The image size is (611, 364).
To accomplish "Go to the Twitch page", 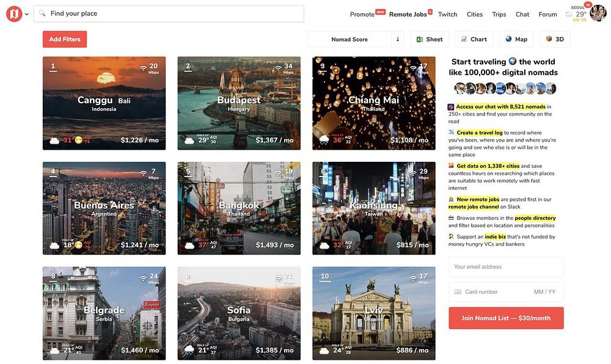I will coord(447,15).
